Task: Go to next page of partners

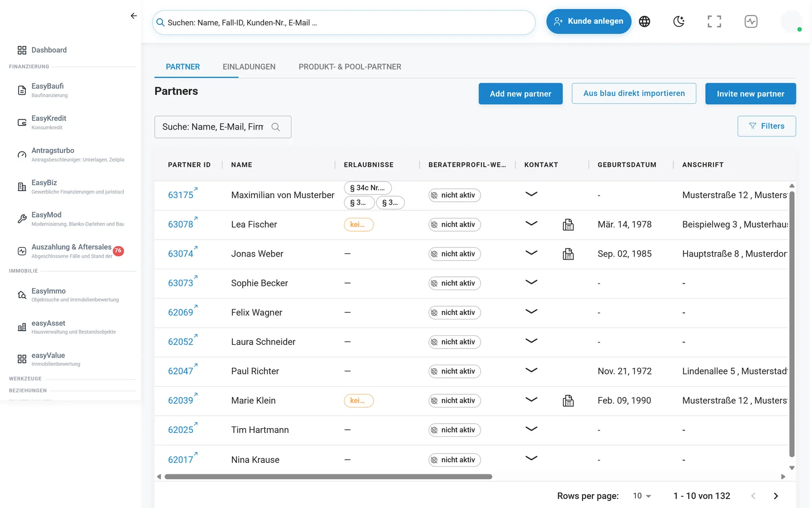Action: click(x=775, y=496)
